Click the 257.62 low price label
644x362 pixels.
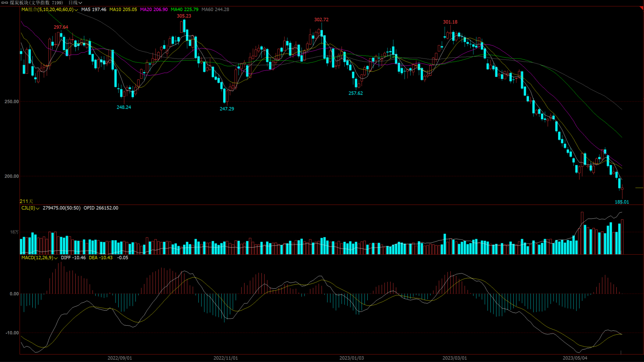(x=356, y=93)
